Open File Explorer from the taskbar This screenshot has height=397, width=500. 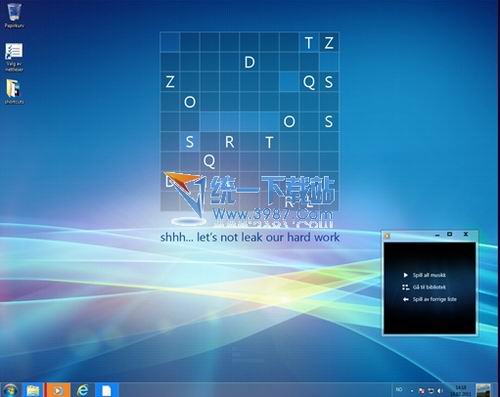click(x=33, y=390)
